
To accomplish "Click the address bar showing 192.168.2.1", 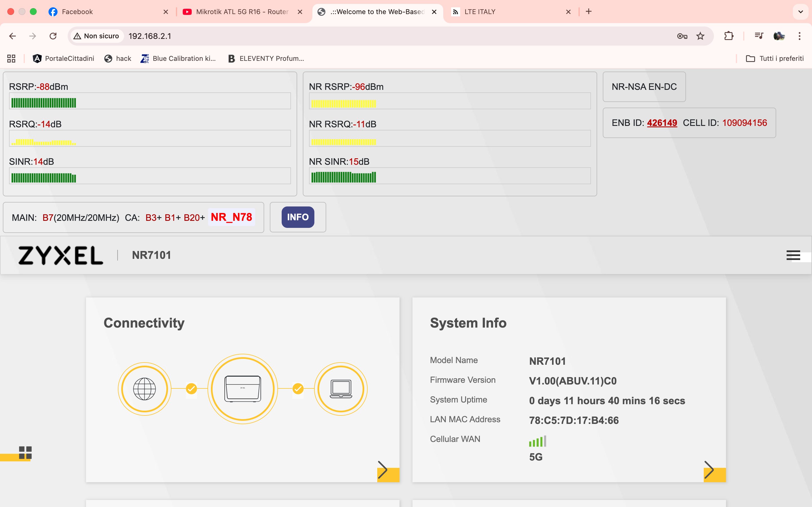I will pyautogui.click(x=150, y=36).
